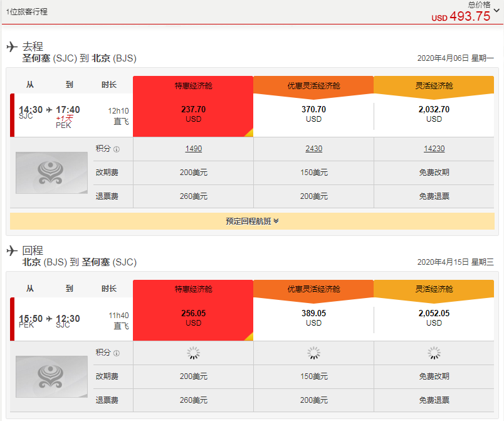Click outbound 免费改期 cell
This screenshot has height=421, width=504.
[x=434, y=173]
